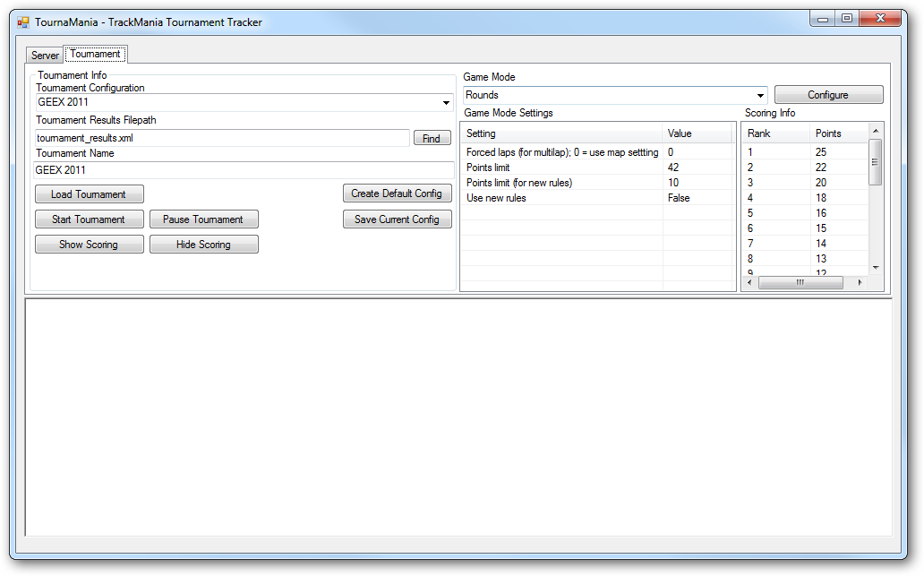This screenshot has height=576, width=924.
Task: Click the TournaMania app icon in title bar
Action: (x=23, y=22)
